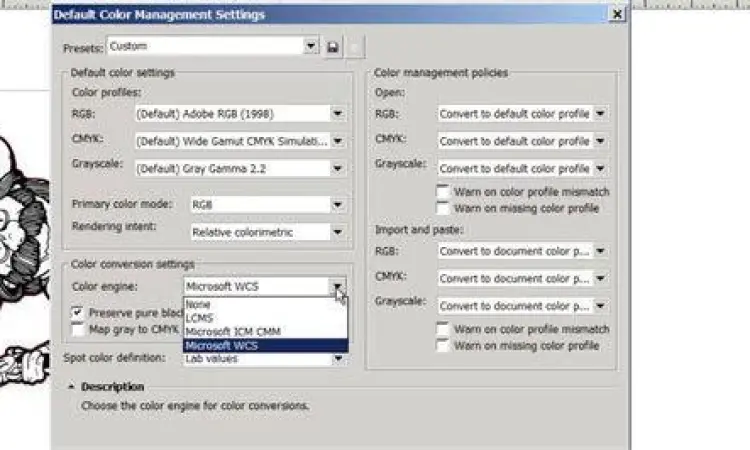Enable Map gray to CMYK checkbox
Viewport: 750px width, 450px height.
point(77,328)
